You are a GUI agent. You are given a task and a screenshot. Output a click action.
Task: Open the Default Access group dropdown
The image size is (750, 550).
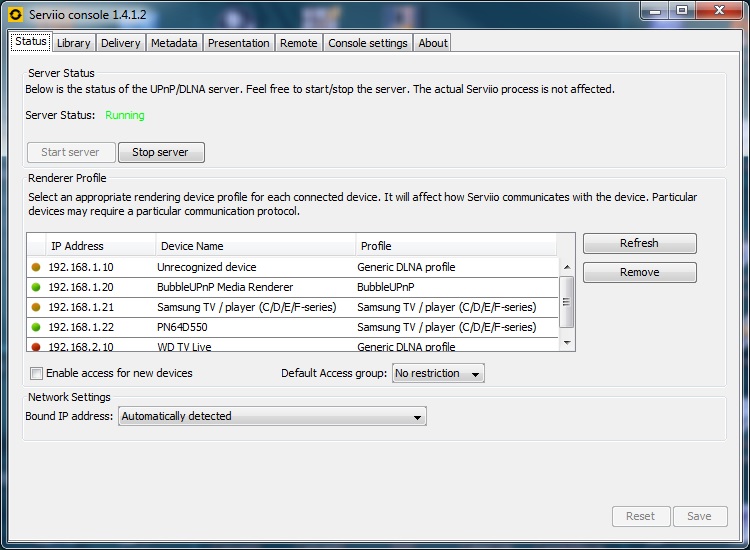pos(437,373)
